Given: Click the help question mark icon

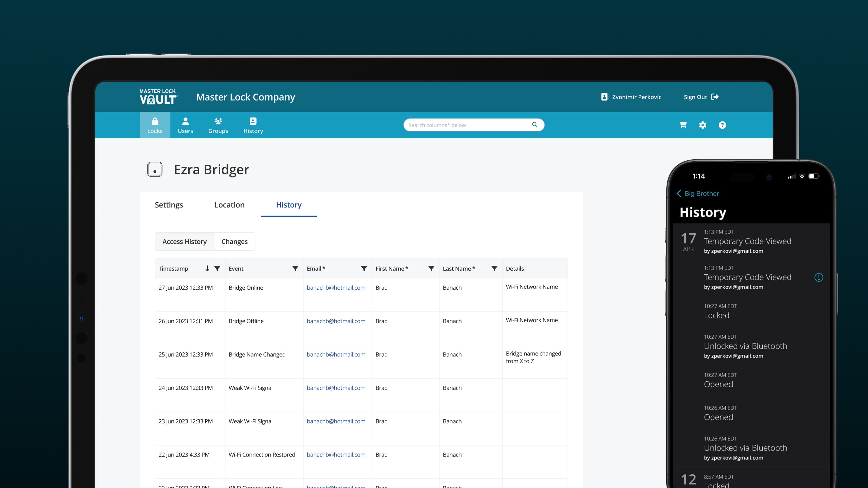Looking at the screenshot, I should (722, 125).
